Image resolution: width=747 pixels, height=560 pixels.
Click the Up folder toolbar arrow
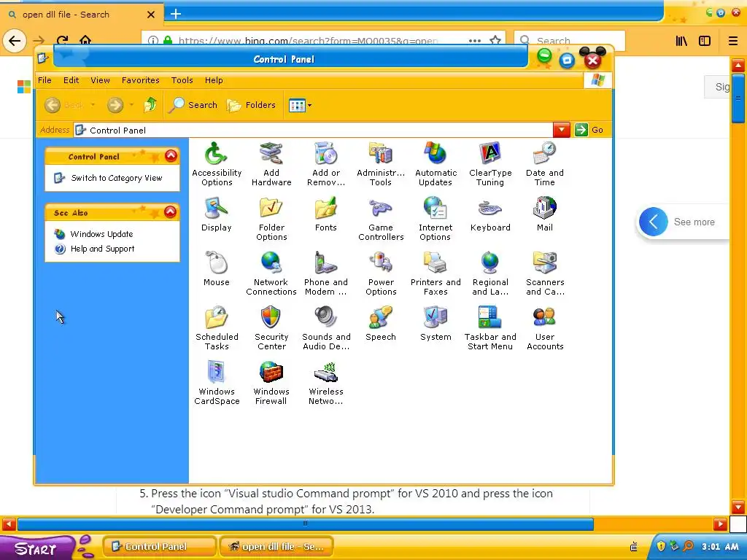(x=150, y=104)
